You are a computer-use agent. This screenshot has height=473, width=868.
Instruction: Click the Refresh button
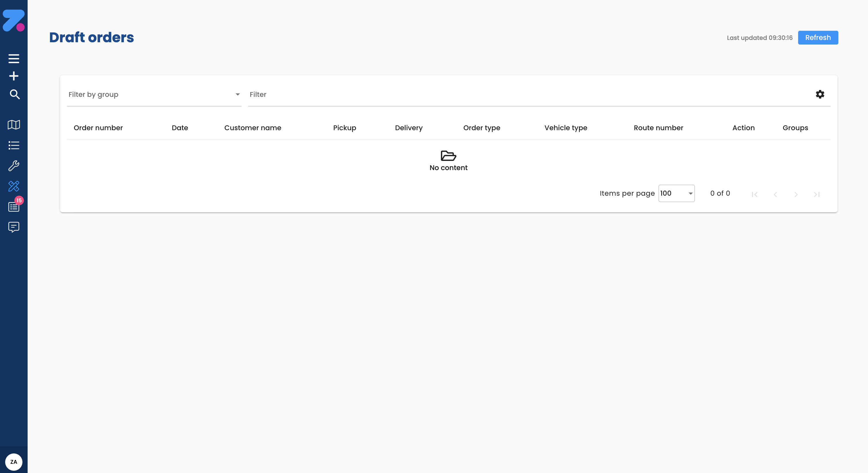(818, 37)
